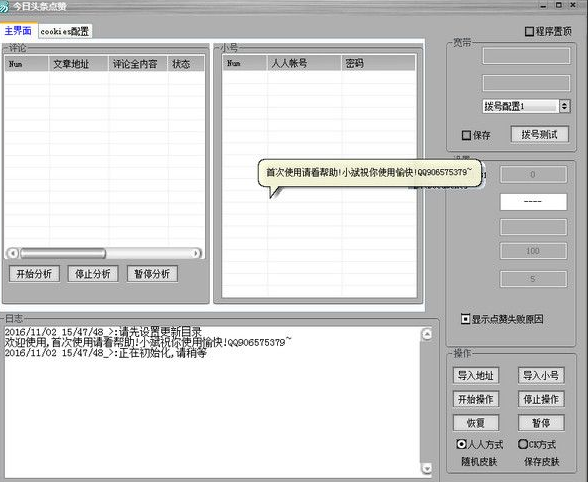Image resolution: width=588 pixels, height=482 pixels.
Task: Click the 导入地址 button
Action: click(476, 375)
